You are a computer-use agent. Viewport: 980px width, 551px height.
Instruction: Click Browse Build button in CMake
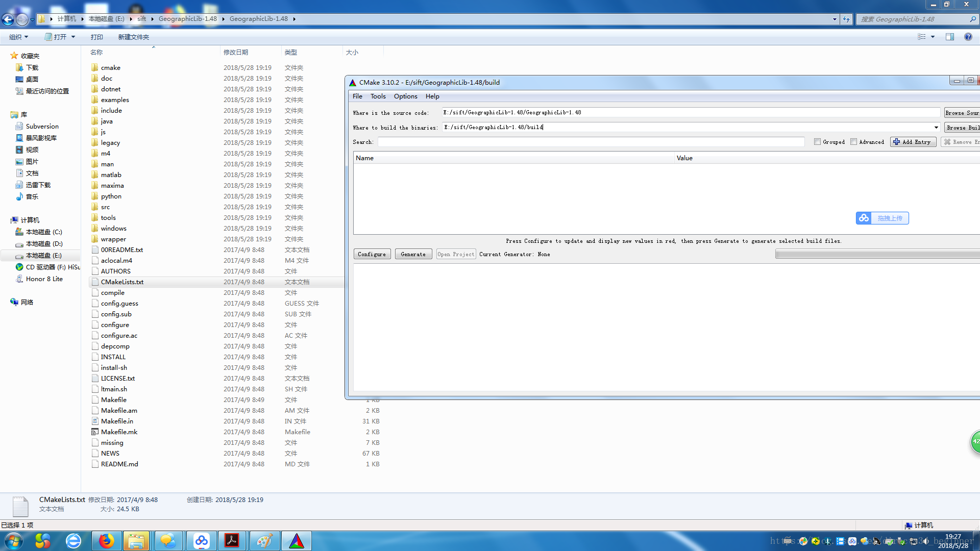click(x=962, y=128)
